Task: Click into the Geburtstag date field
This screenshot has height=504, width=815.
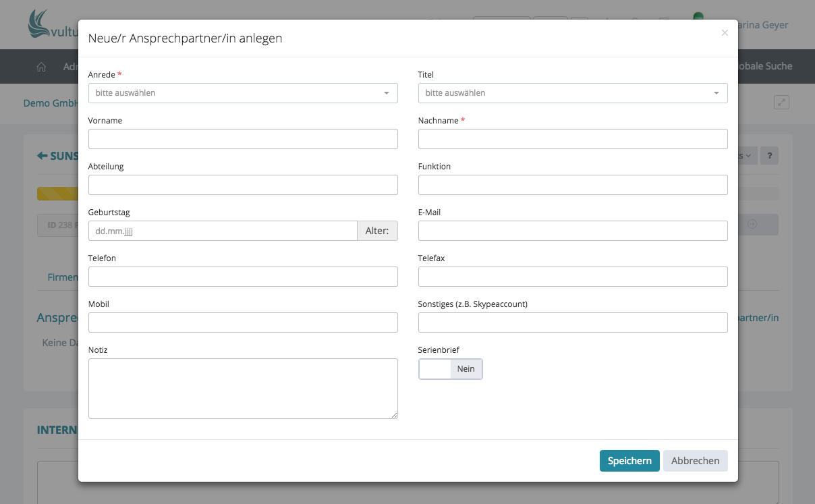Action: 223,231
